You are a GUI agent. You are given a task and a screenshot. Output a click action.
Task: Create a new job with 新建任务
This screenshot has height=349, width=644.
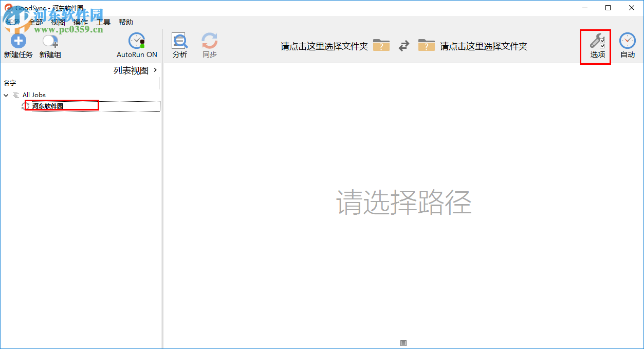pos(18,45)
